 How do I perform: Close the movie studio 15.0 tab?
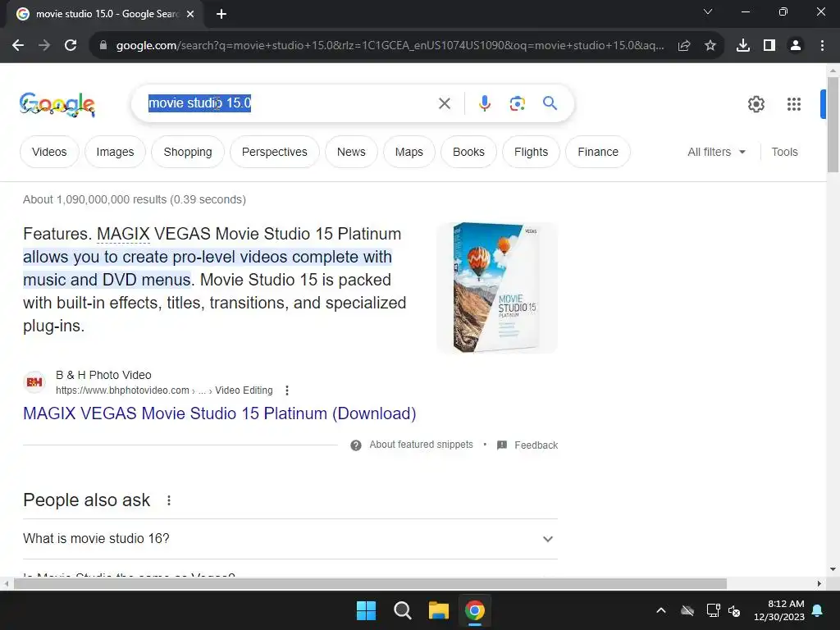[x=190, y=15]
